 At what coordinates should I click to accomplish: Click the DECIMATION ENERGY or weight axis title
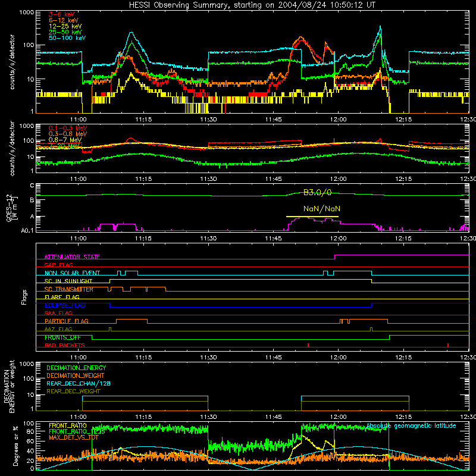click(x=9, y=387)
